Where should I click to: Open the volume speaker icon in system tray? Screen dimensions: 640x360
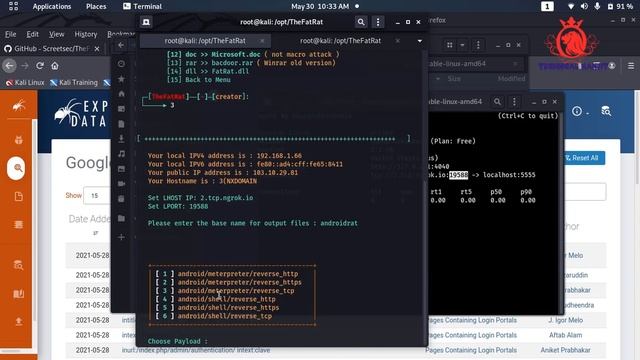pos(584,7)
